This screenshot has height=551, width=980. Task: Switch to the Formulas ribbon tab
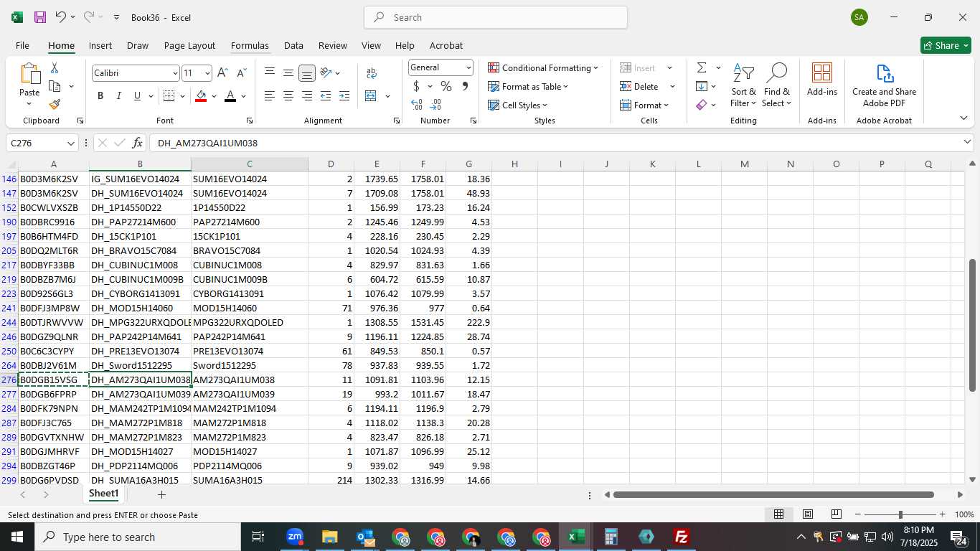250,45
